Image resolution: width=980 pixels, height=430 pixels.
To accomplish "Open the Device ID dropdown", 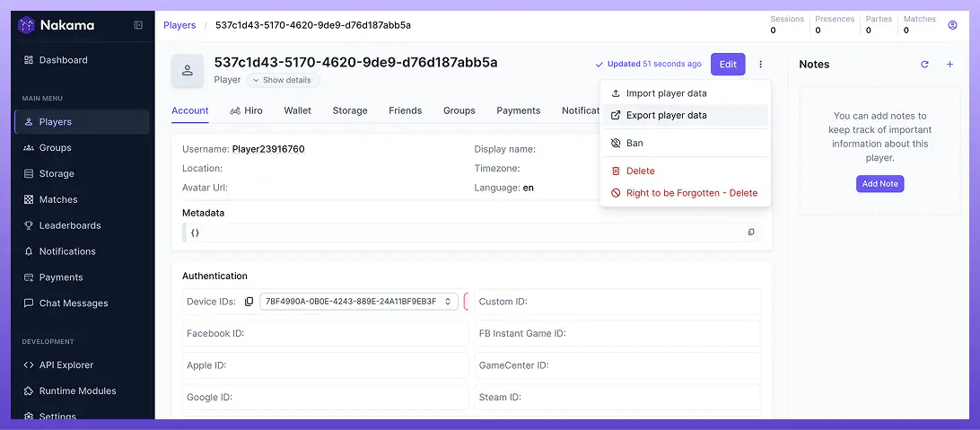I will pos(359,302).
